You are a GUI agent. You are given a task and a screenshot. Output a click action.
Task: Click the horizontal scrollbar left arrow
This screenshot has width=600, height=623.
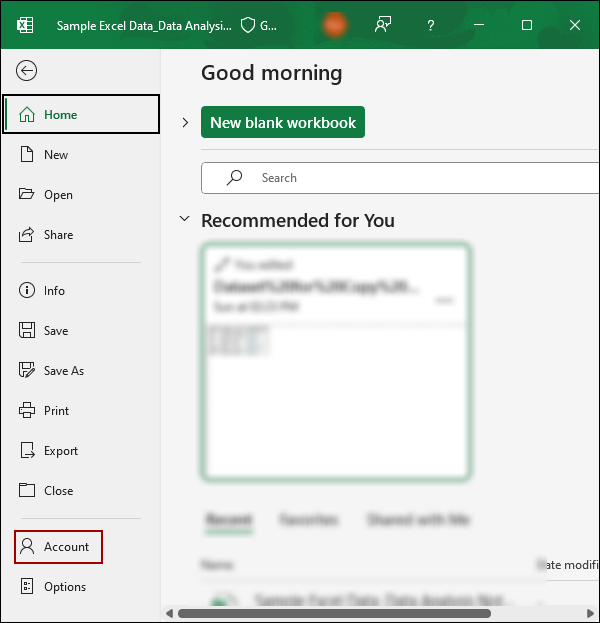pyautogui.click(x=169, y=613)
